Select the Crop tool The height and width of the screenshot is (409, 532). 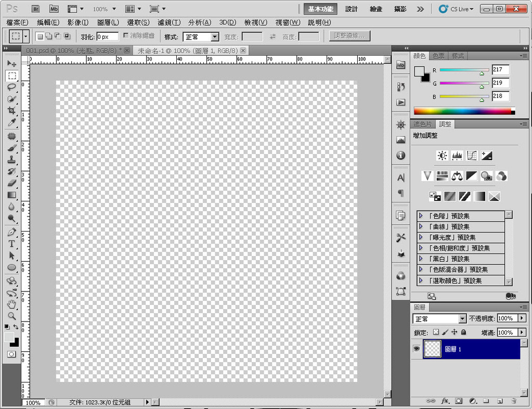[11, 111]
